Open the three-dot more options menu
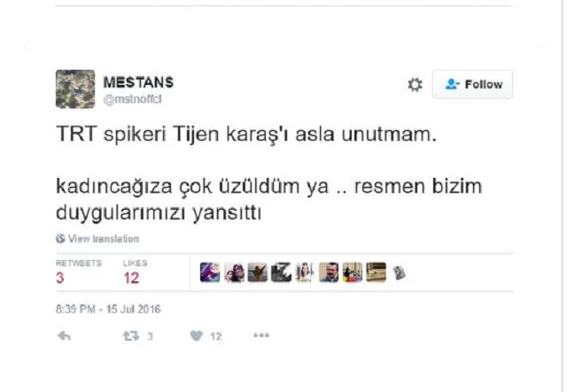Viewport: 567px width, 392px height. (261, 335)
